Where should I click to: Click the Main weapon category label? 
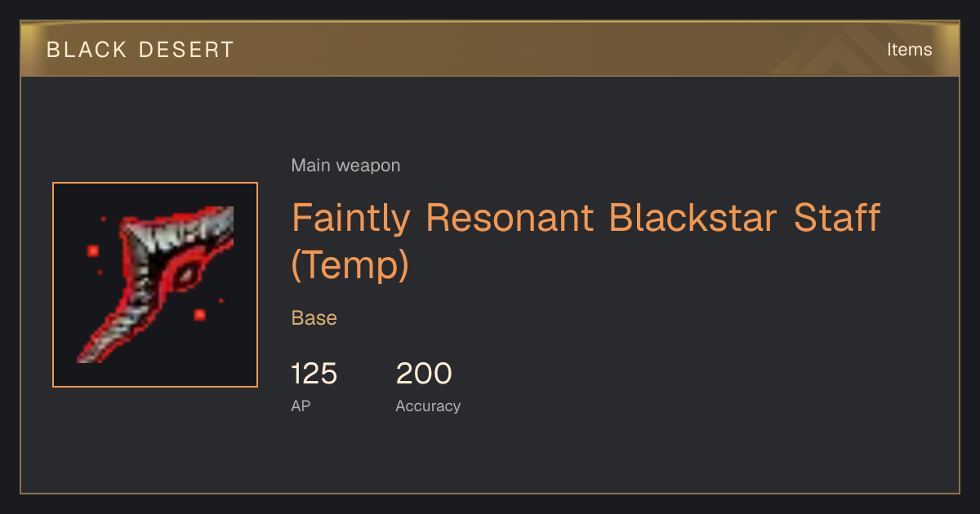point(345,166)
